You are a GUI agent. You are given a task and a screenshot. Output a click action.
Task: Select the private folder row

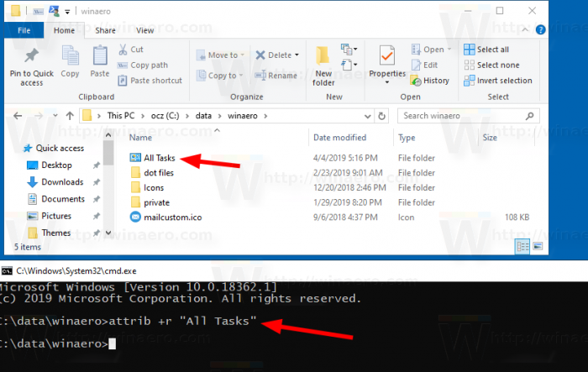150,202
